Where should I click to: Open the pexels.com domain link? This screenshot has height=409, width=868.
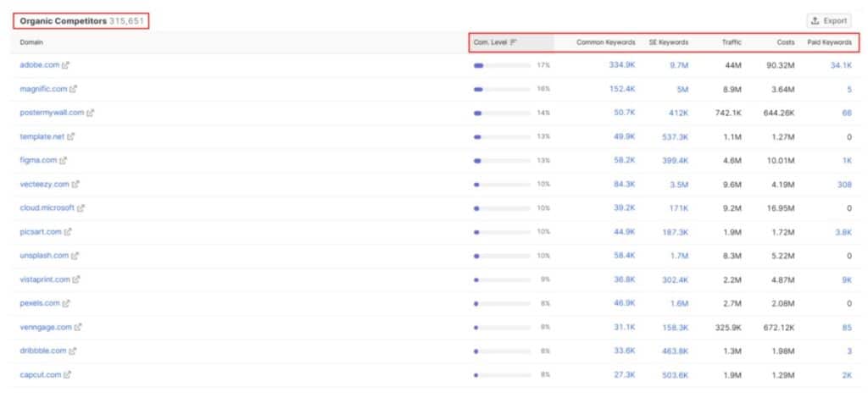point(40,303)
